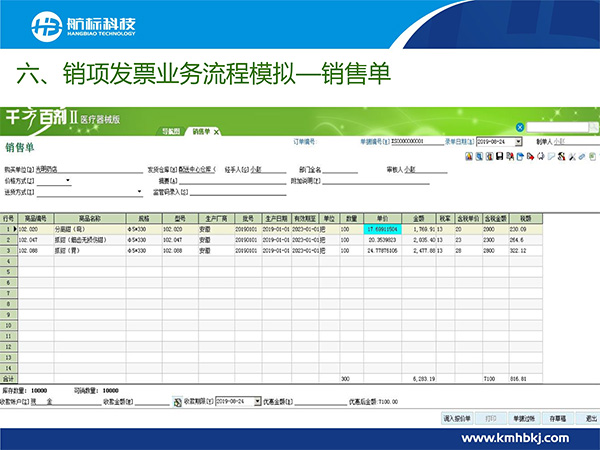This screenshot has width=600, height=450.
Task: Click the 附加说明 input field
Action: point(375,181)
